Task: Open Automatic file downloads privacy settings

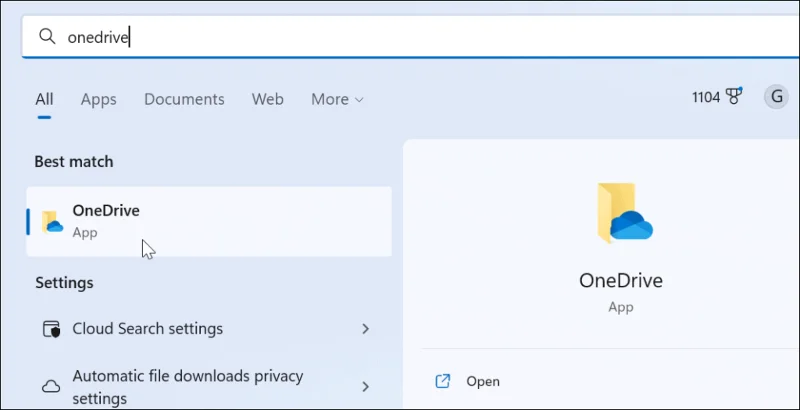Action: point(209,387)
